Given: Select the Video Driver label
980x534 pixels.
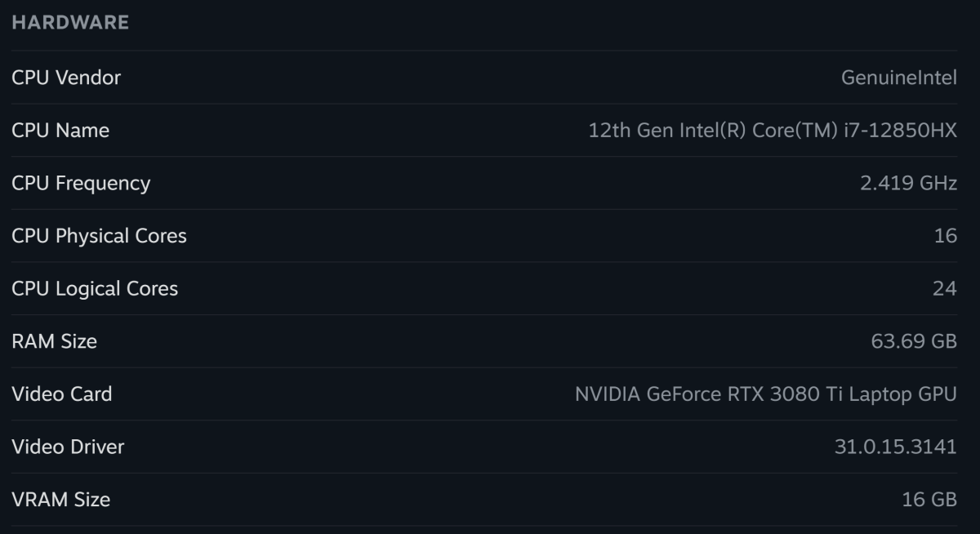Looking at the screenshot, I should [x=68, y=447].
